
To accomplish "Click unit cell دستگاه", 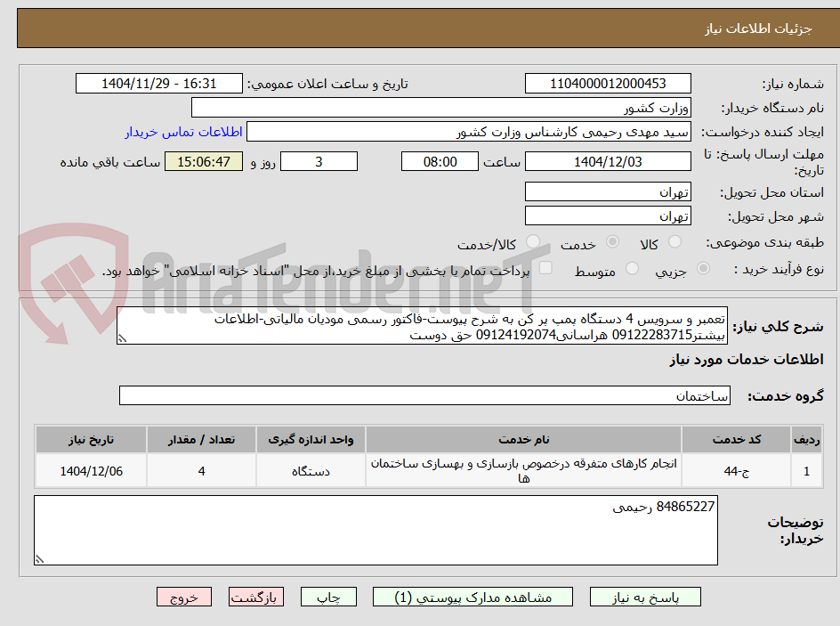I will point(311,470).
